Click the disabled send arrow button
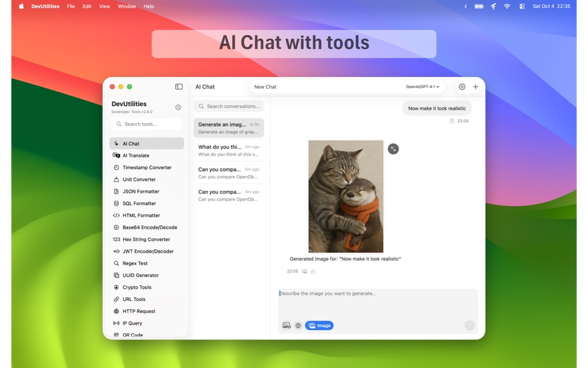 pyautogui.click(x=470, y=325)
